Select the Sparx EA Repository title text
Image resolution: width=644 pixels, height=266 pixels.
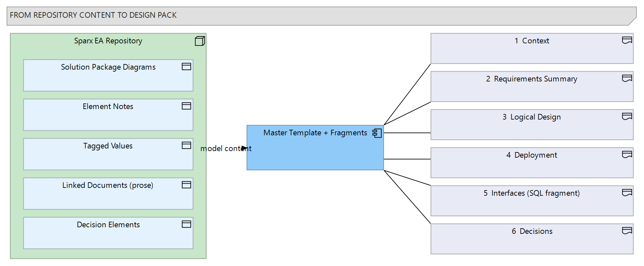coord(108,41)
